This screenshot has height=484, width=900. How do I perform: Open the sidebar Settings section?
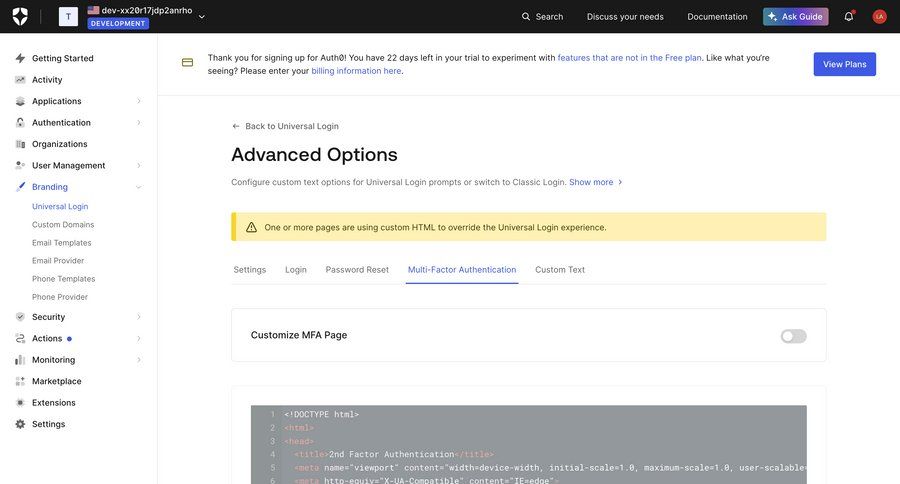click(49, 424)
